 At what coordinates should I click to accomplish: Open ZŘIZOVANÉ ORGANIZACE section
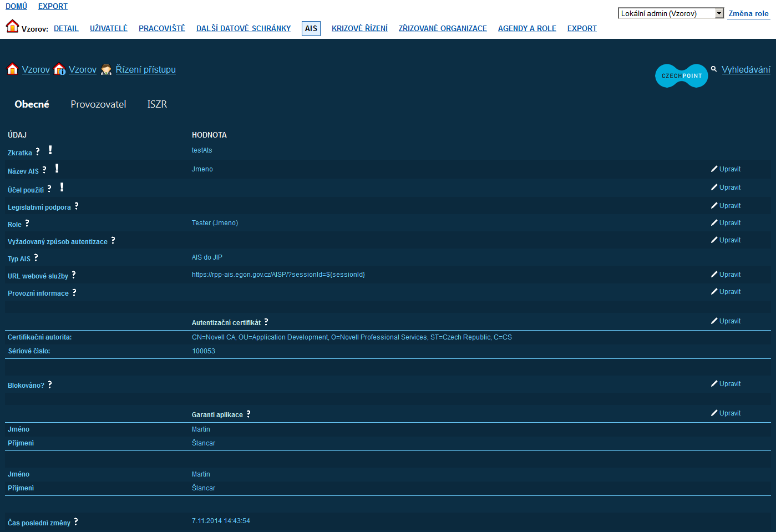pos(443,28)
